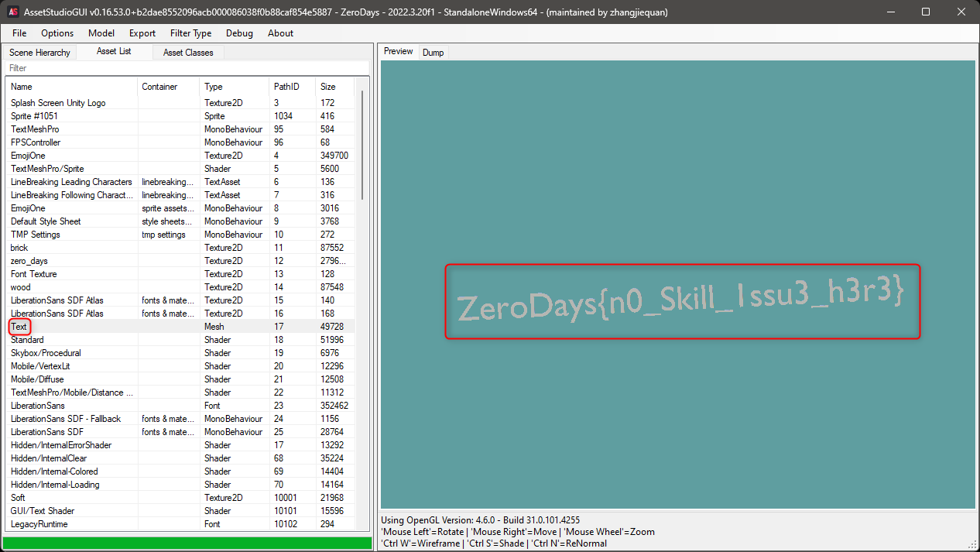Screen dimensions: 980x552
Task: Open the Model menu
Action: point(101,33)
